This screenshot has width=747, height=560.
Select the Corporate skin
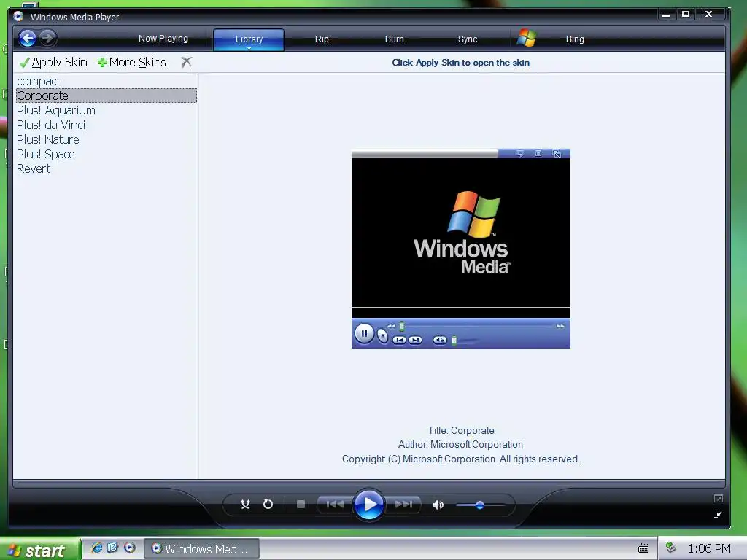[107, 96]
